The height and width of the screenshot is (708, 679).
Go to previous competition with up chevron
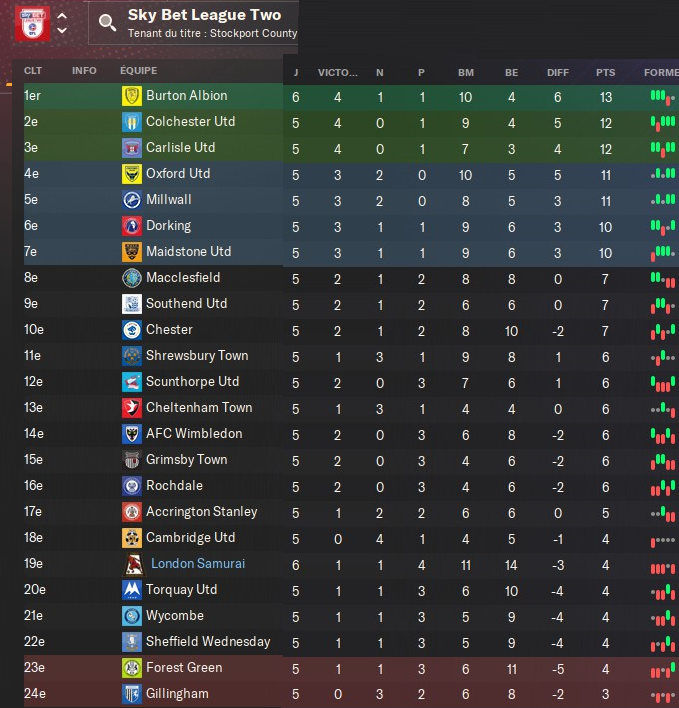[x=62, y=15]
